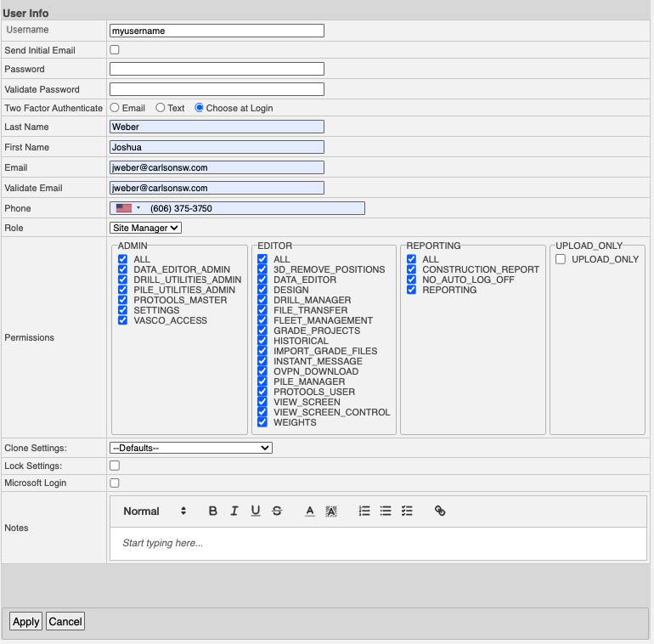The image size is (654, 644).
Task: Uncheck HISTORICAL permission
Action: tap(262, 341)
